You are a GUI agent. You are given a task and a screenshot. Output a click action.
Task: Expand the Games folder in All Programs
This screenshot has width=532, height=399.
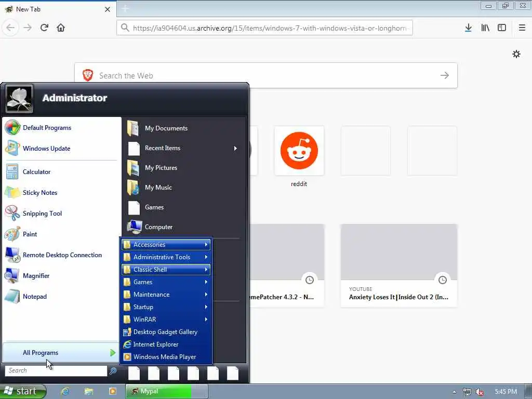point(166,282)
